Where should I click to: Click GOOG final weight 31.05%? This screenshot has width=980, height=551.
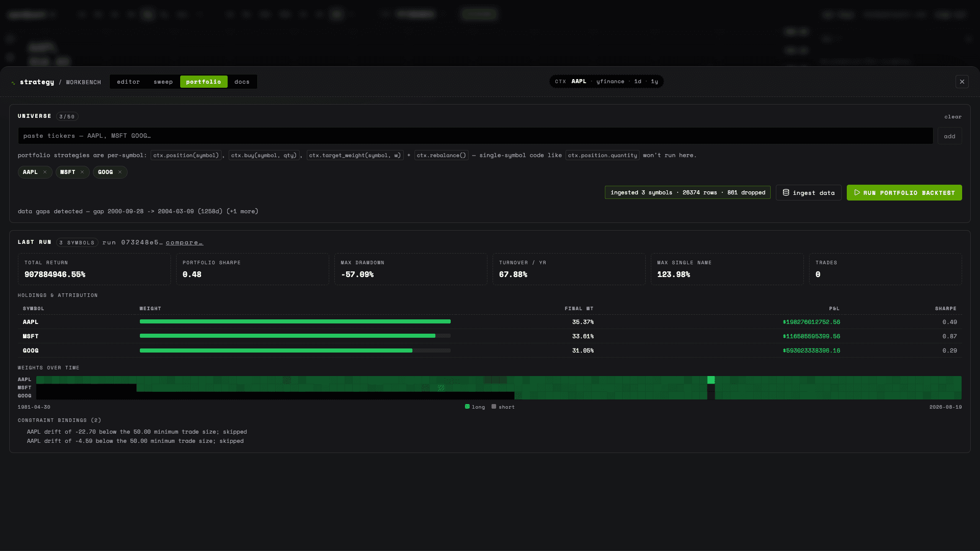click(x=582, y=350)
